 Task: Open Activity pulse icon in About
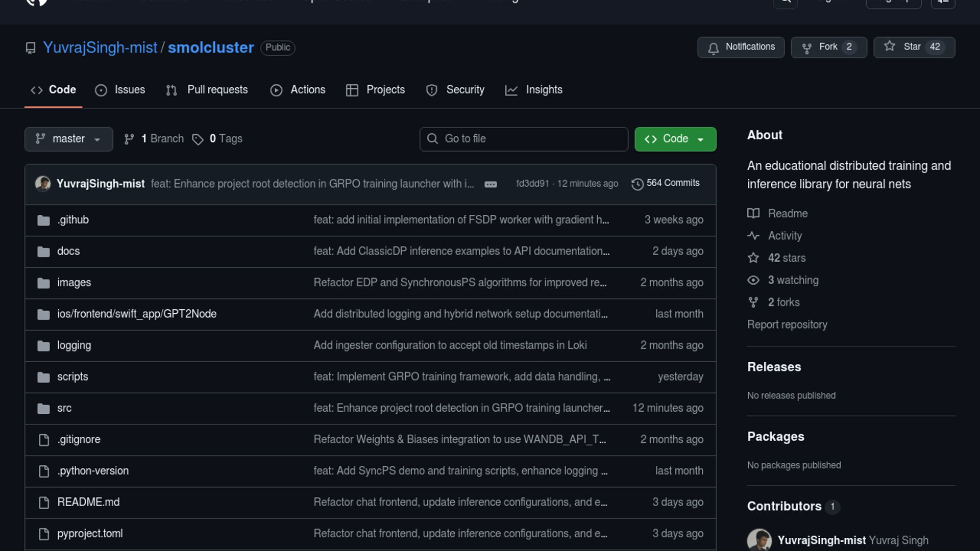[753, 236]
